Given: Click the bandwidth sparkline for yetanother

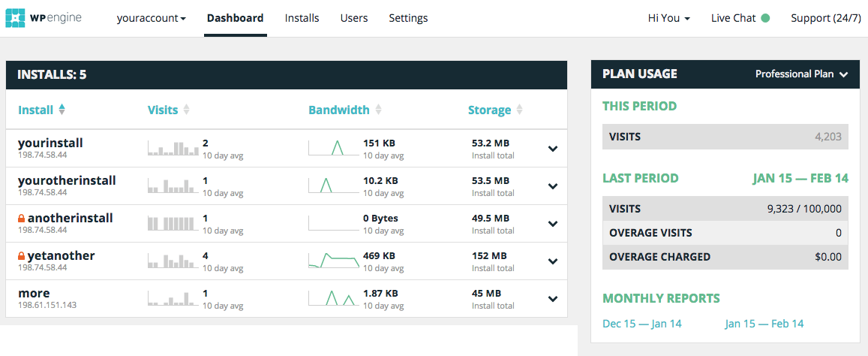Looking at the screenshot, I should pyautogui.click(x=333, y=260).
